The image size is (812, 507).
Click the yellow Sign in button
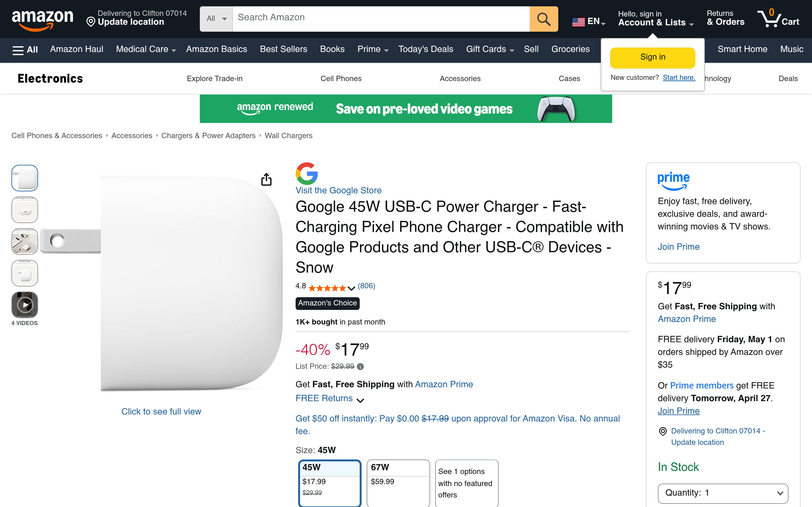[x=652, y=57]
